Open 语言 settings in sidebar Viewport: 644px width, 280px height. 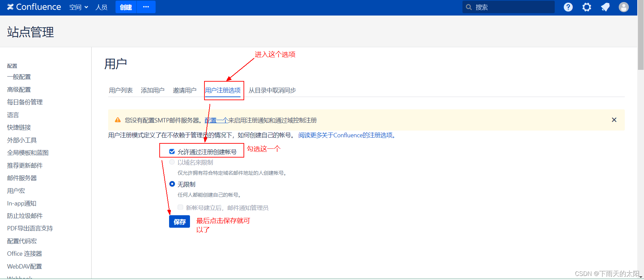[x=13, y=115]
